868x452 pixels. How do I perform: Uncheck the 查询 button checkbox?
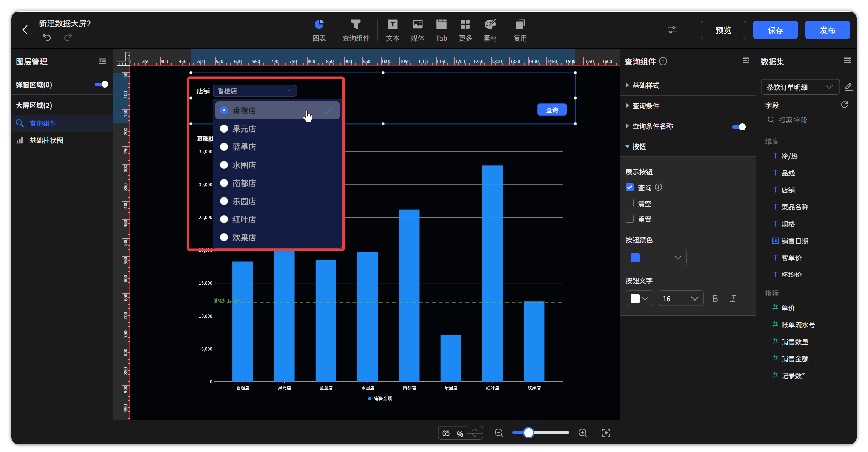pyautogui.click(x=629, y=187)
